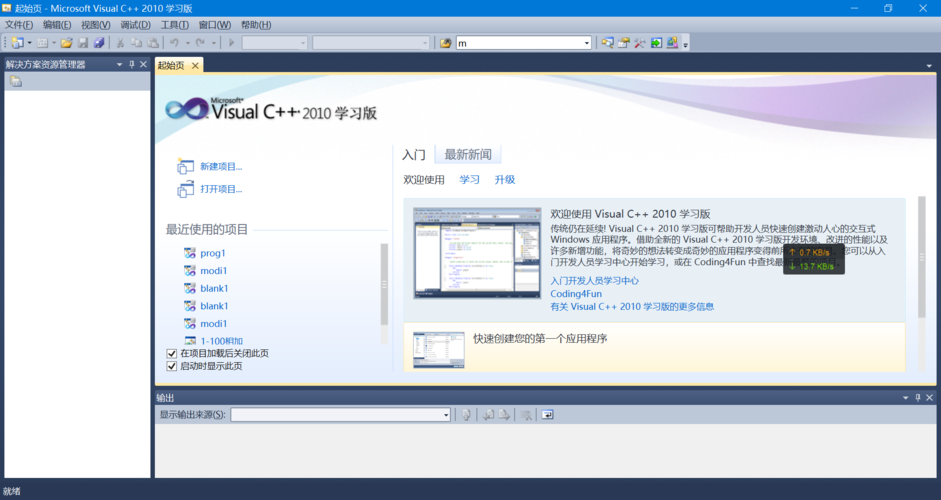
Task: Click the Find in Files toolbar icon
Action: click(x=445, y=43)
